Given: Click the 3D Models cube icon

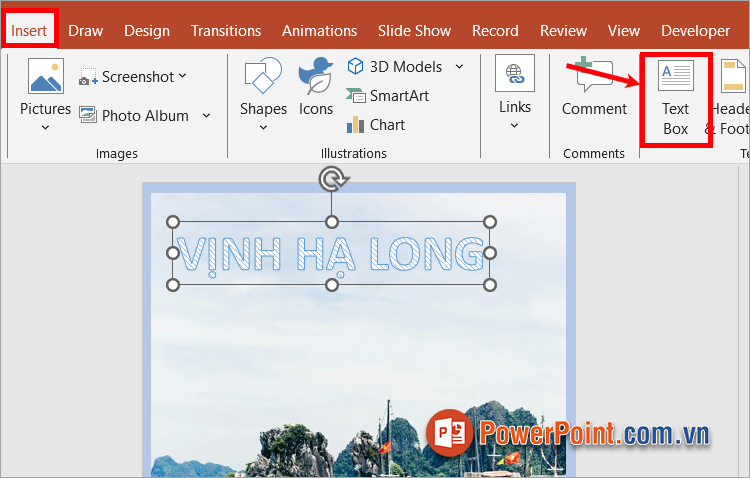Looking at the screenshot, I should 355,66.
